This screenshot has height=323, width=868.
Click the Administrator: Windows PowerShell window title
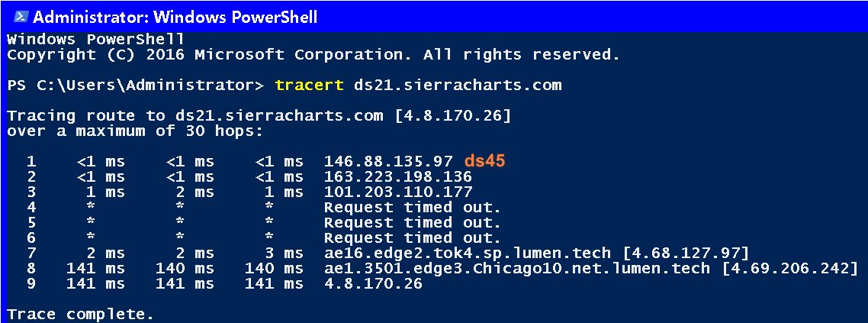coord(175,17)
